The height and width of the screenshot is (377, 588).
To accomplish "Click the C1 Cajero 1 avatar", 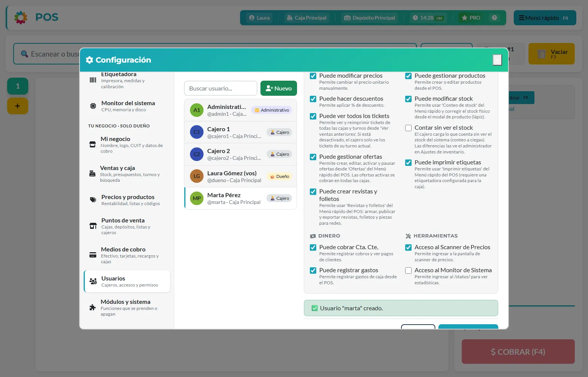I will coord(197,132).
